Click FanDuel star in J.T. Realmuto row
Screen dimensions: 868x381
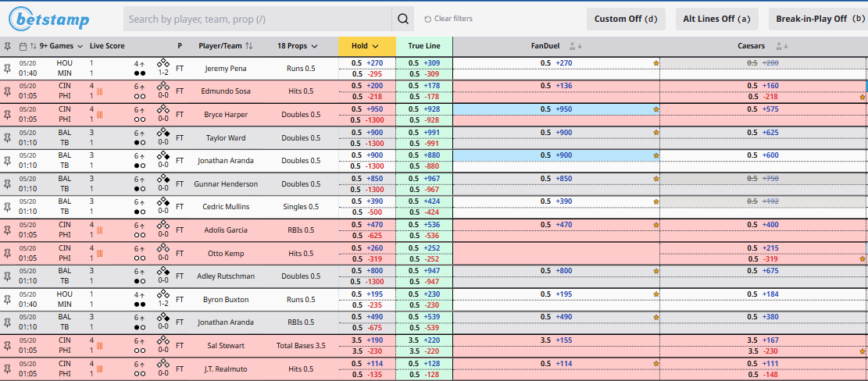(x=656, y=363)
